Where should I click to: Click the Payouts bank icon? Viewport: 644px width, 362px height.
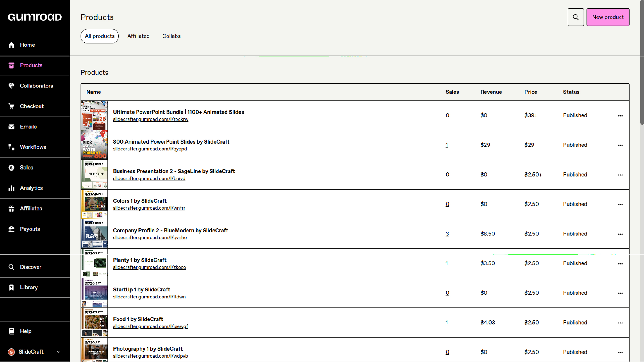coord(11,229)
